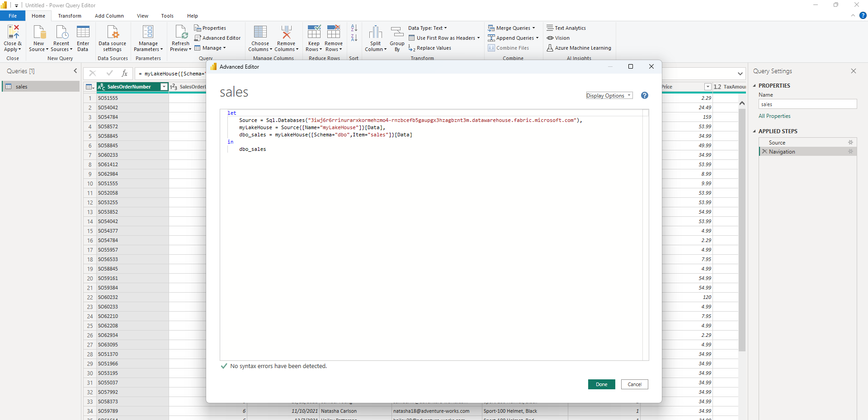Open the SalesOrderNumber column filter dropdown
Image resolution: width=868 pixels, height=420 pixels.
click(x=164, y=87)
